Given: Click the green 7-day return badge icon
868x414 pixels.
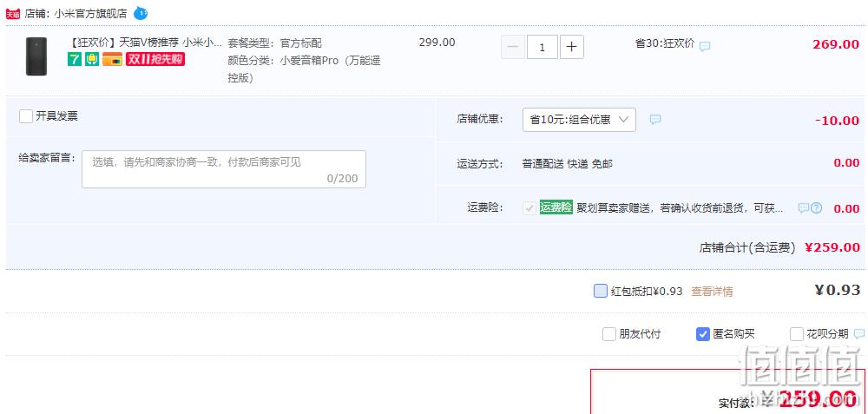Looking at the screenshot, I should tap(74, 59).
